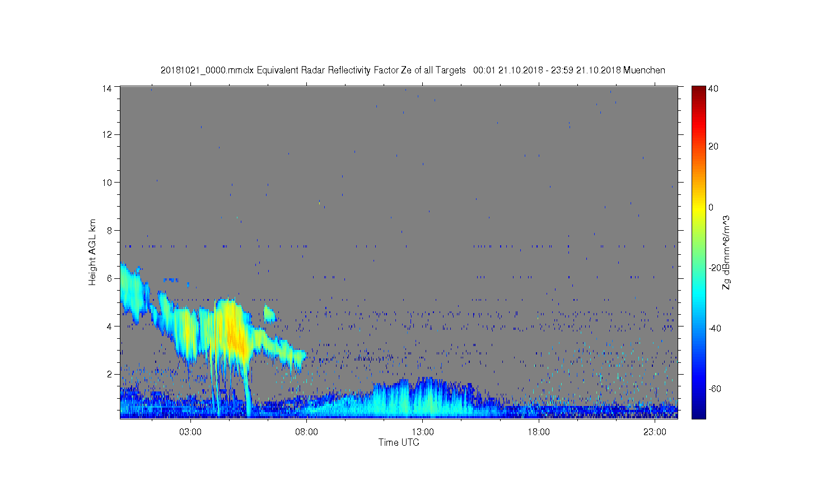This screenshot has width=840, height=504.
Task: Click the plot title text at top
Action: coord(413,71)
